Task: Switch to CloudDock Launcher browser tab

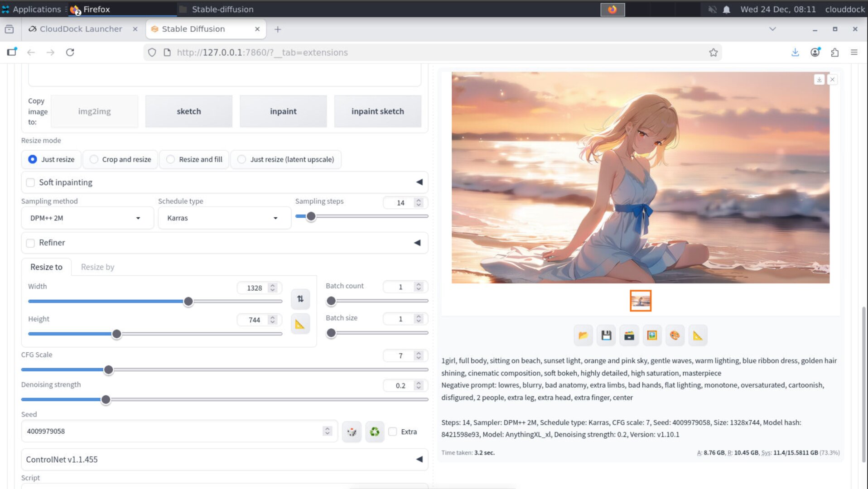Action: pos(81,29)
